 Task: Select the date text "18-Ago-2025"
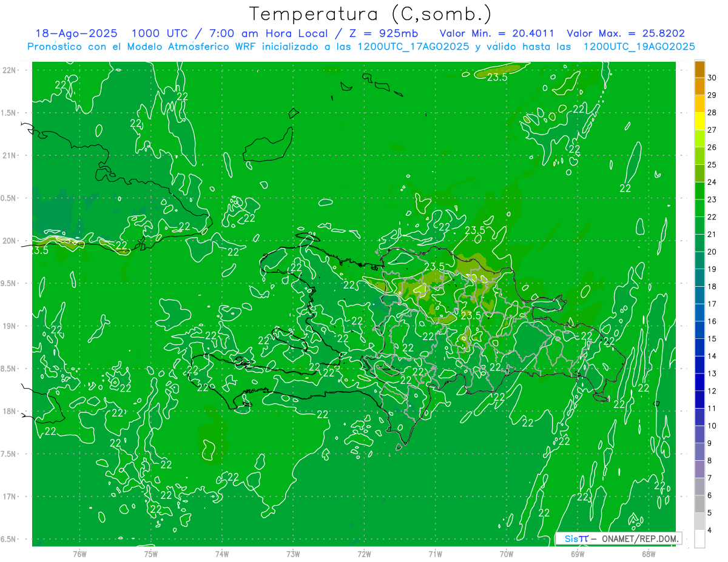pyautogui.click(x=76, y=33)
